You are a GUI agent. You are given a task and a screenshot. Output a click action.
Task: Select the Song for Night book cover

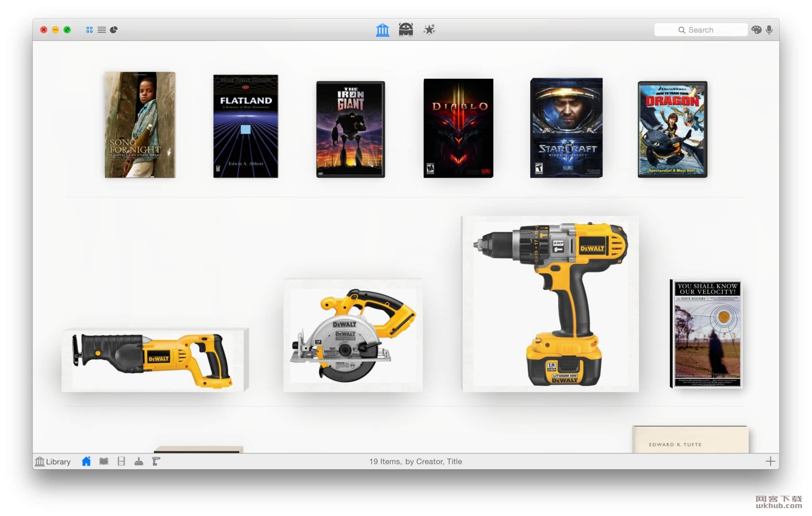pyautogui.click(x=140, y=125)
